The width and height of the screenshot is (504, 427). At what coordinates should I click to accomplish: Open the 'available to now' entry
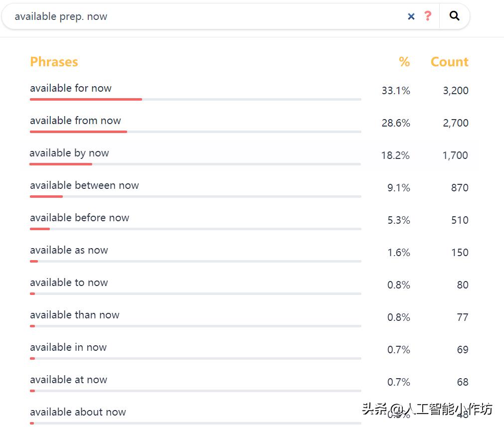[x=69, y=283]
